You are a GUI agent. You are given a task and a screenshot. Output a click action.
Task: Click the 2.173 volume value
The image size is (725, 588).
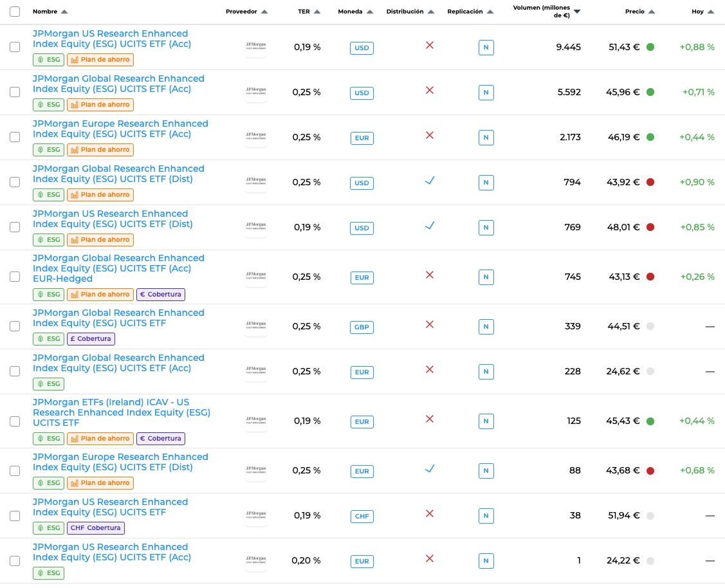click(x=570, y=137)
